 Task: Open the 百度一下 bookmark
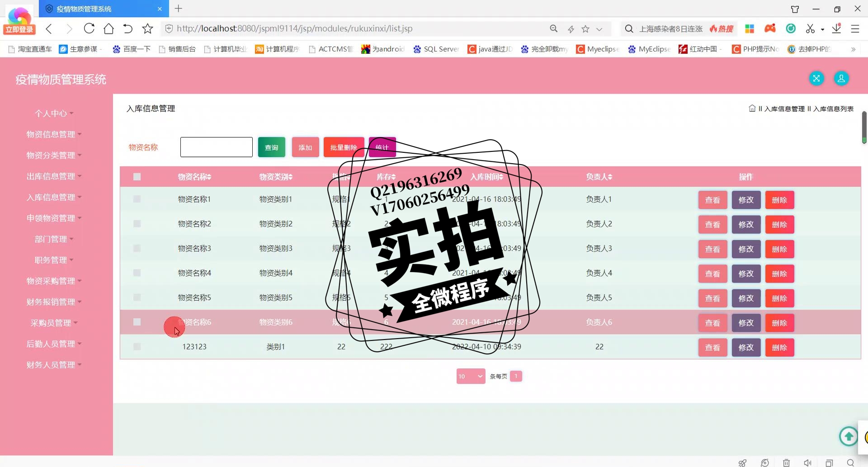(x=132, y=49)
